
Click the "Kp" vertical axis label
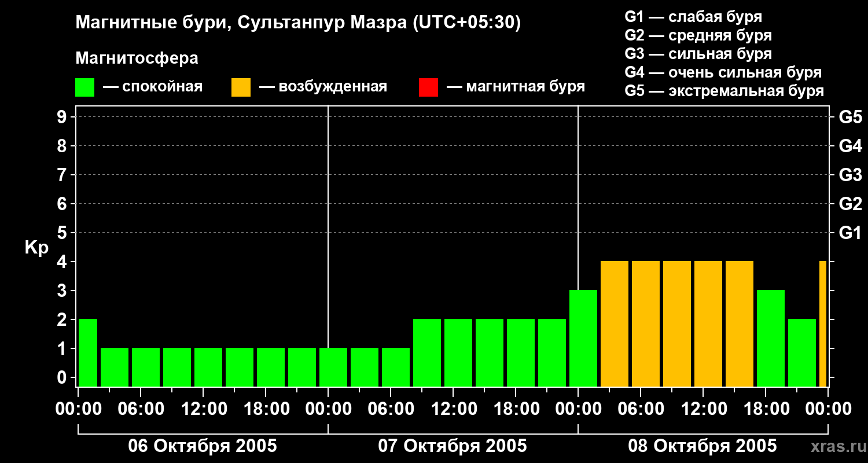click(x=36, y=248)
